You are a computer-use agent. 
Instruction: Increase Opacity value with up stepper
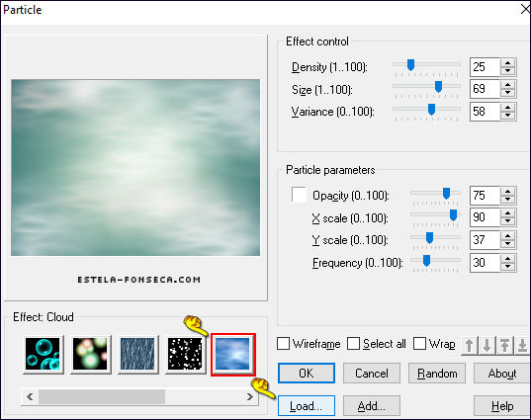click(x=507, y=192)
